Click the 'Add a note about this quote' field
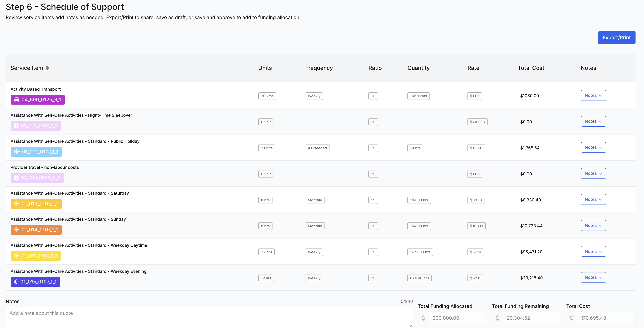Screen dimensions: 644x328 pyautogui.click(x=209, y=317)
